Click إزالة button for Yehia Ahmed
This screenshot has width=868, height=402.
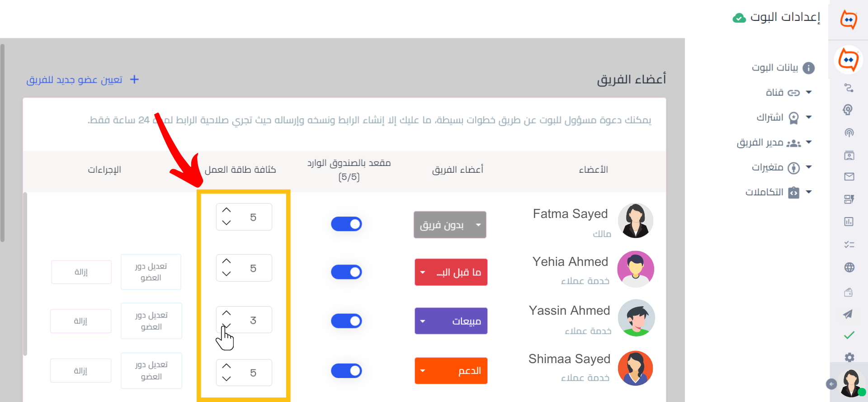[x=81, y=272]
